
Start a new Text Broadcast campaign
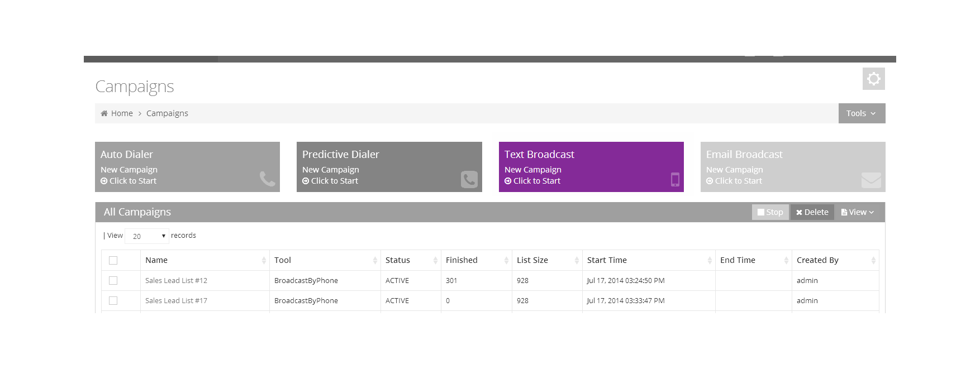536,181
